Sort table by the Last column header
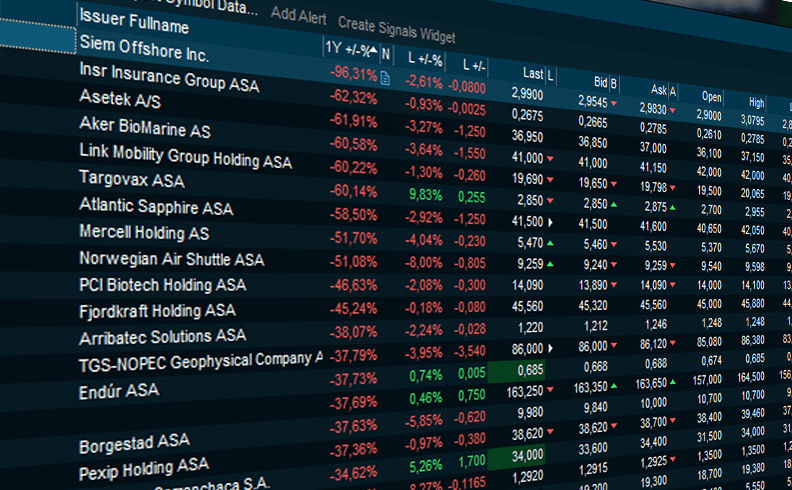The image size is (792, 490). pyautogui.click(x=533, y=73)
